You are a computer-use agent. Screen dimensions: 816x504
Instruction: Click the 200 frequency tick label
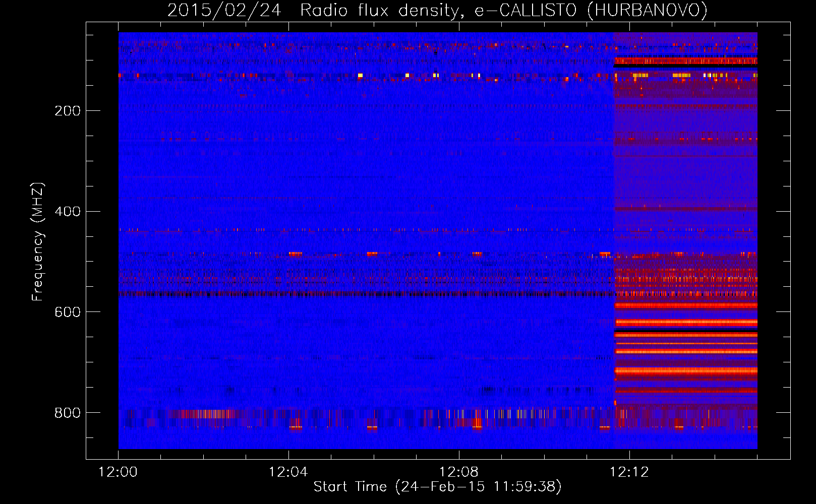(68, 111)
